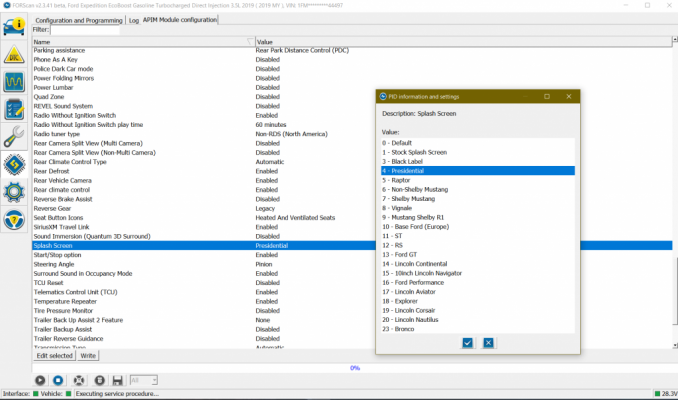Switch to the Log tab
Image resolution: width=678 pixels, height=400 pixels.
tap(134, 20)
